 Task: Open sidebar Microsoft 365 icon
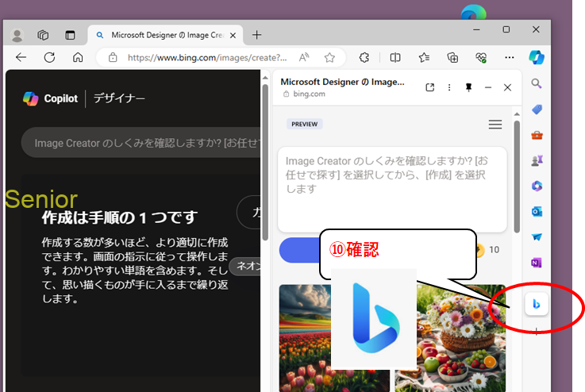537,186
